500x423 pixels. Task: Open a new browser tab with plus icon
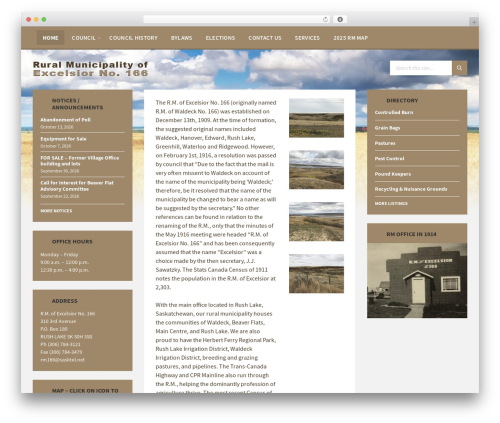tap(474, 22)
